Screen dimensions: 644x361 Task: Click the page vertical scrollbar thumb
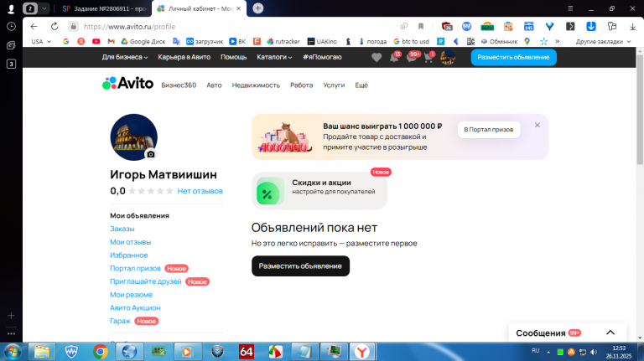point(640,109)
